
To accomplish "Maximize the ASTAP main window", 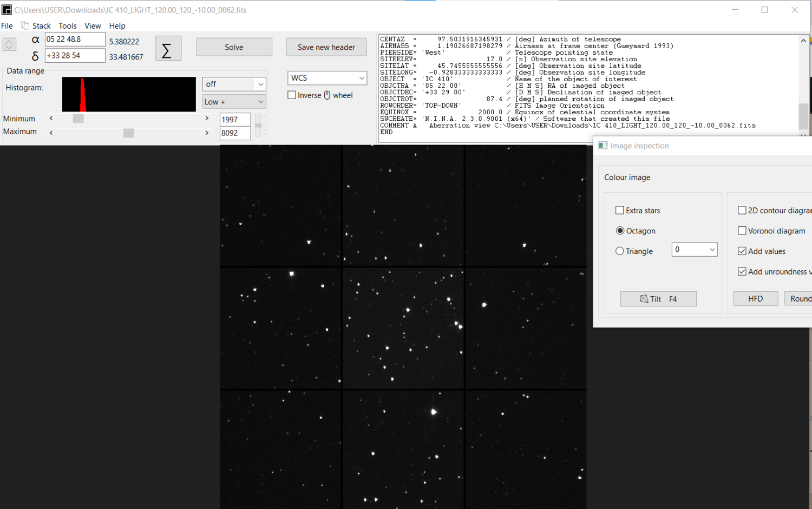I will coord(764,10).
